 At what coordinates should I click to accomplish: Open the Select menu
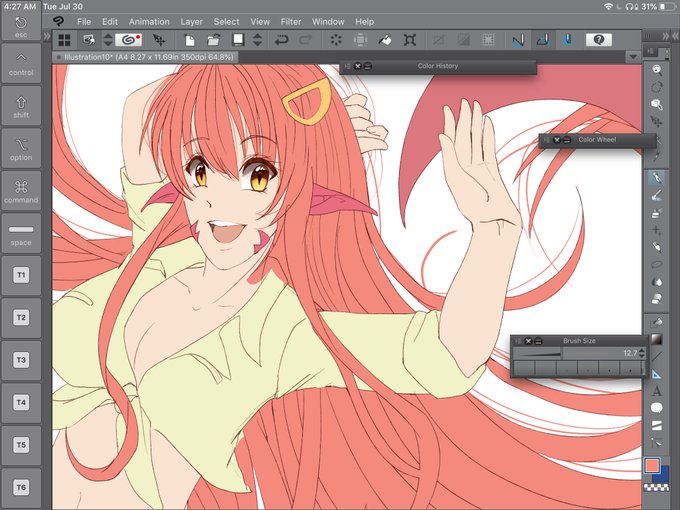226,22
